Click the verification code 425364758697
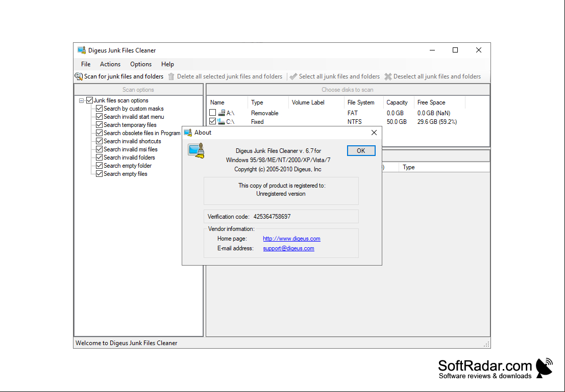Image resolution: width=565 pixels, height=392 pixels. click(x=272, y=217)
